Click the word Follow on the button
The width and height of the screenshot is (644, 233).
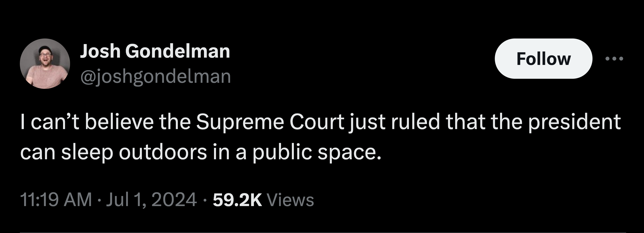point(543,59)
